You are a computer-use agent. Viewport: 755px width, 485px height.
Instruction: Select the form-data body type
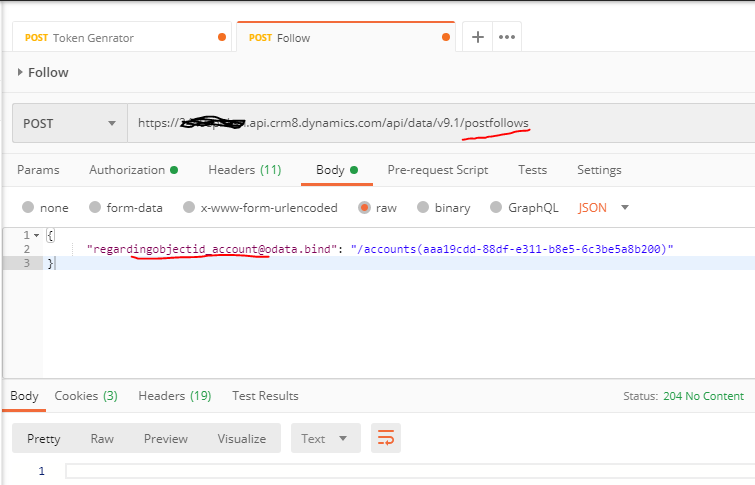(126, 208)
